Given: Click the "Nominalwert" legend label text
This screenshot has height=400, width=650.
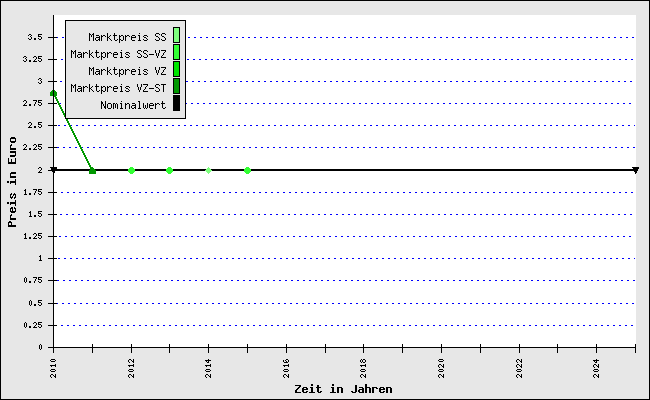Looking at the screenshot, I should (133, 104).
